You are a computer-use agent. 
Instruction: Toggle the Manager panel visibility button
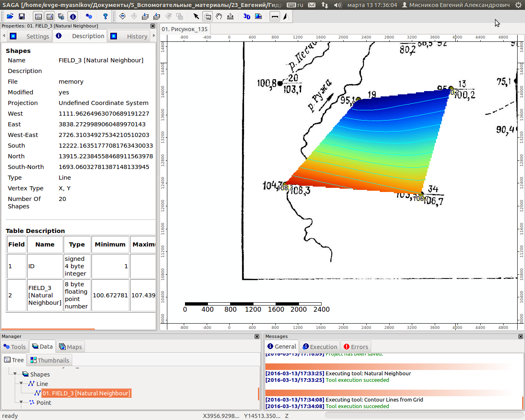[x=38, y=16]
